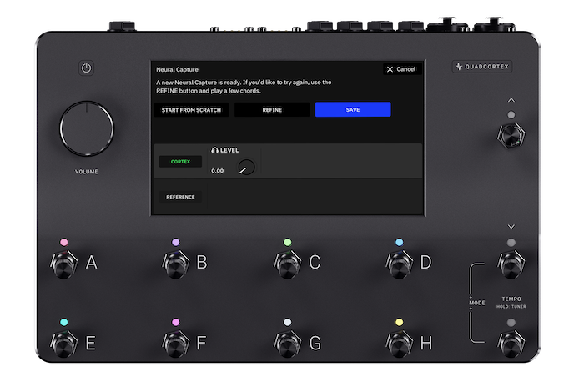Activate footswitch E
The width and height of the screenshot is (584, 392).
63,344
